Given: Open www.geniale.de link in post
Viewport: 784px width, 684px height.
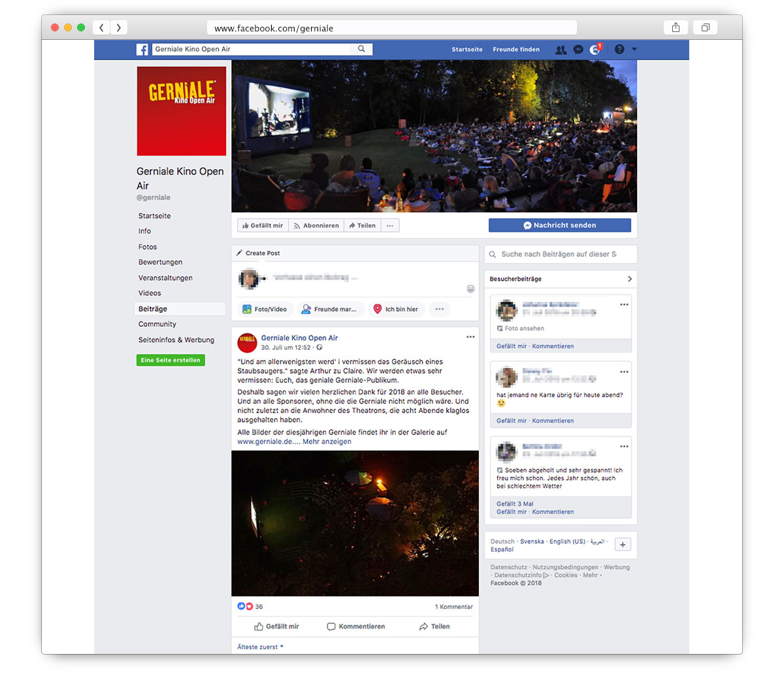Looking at the screenshot, I should click(x=265, y=442).
